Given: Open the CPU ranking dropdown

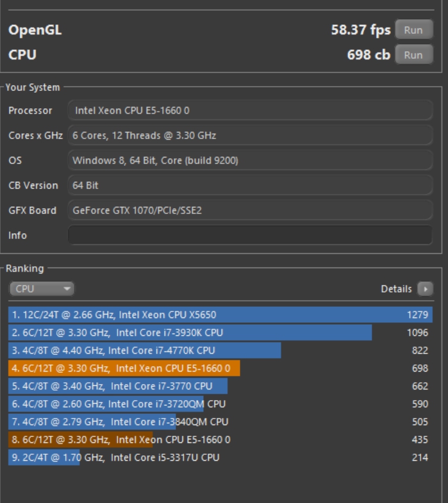Looking at the screenshot, I should point(42,289).
